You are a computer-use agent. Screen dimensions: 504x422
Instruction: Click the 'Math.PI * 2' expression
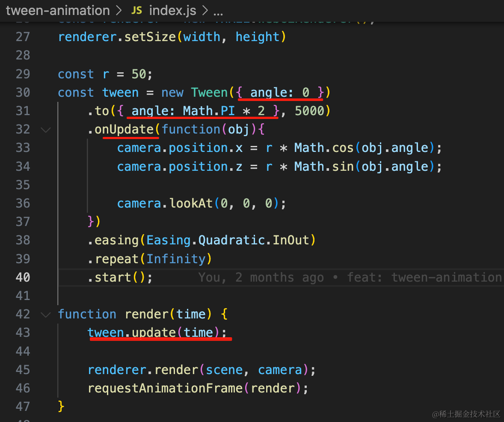click(224, 111)
